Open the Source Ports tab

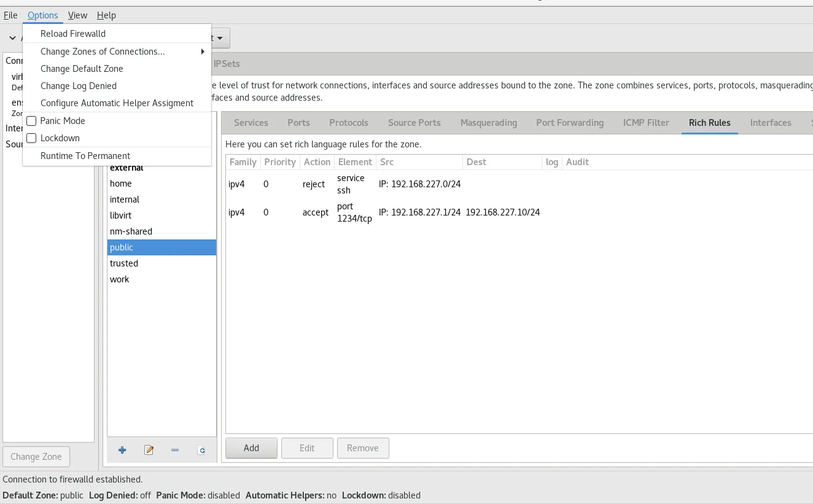point(414,123)
